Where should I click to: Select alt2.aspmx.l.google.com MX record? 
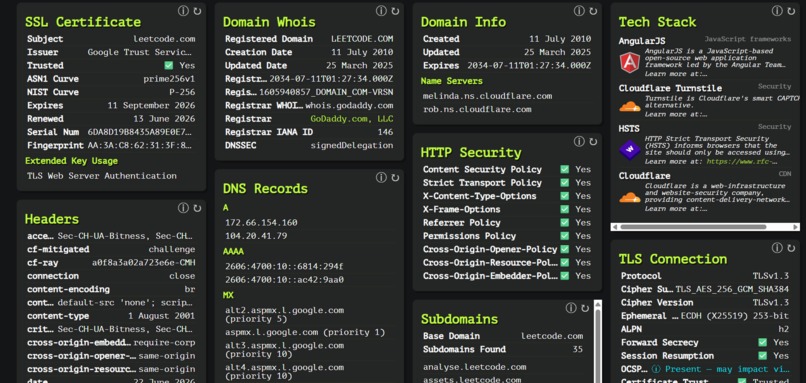[x=284, y=315]
